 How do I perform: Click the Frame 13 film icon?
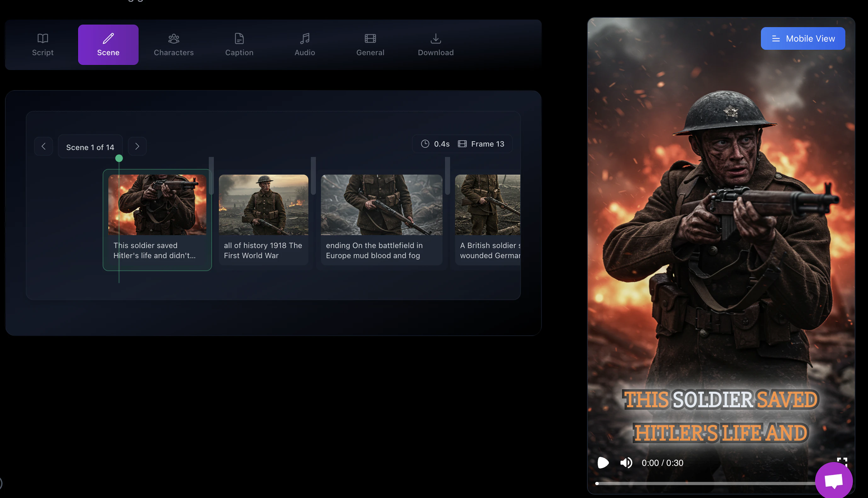(x=463, y=144)
